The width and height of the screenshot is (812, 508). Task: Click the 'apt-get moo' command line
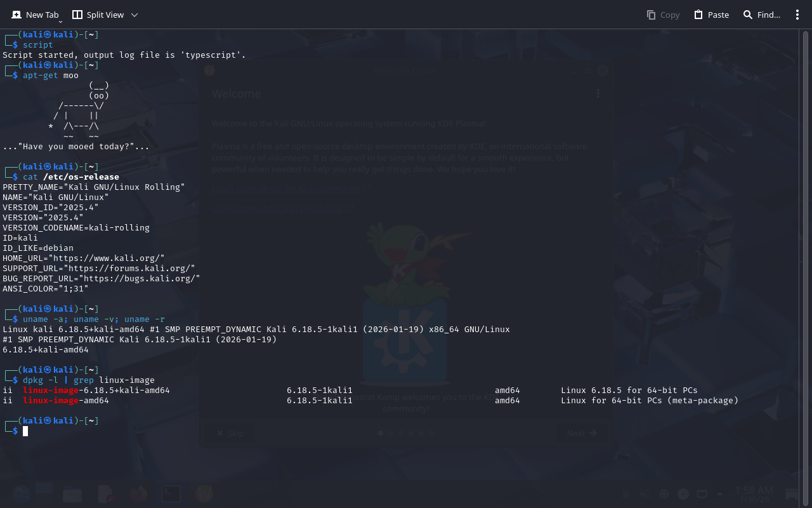51,76
